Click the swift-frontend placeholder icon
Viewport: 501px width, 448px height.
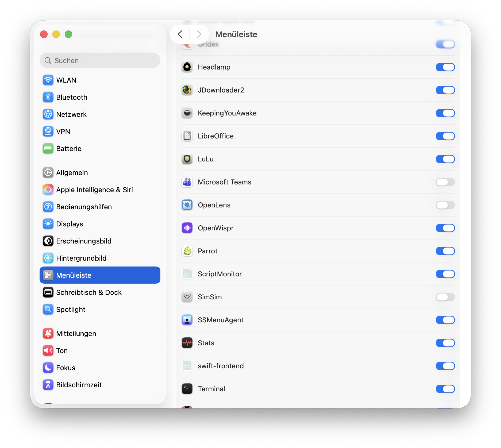tap(187, 366)
